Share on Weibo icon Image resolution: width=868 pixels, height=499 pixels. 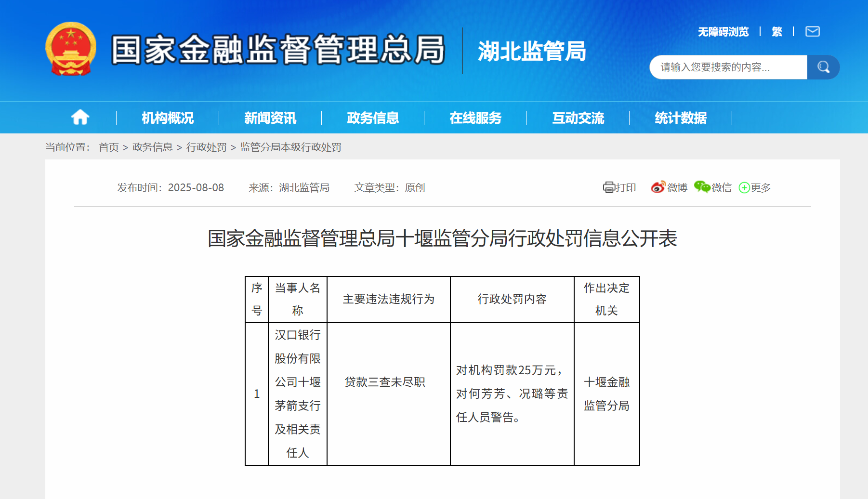coord(658,187)
